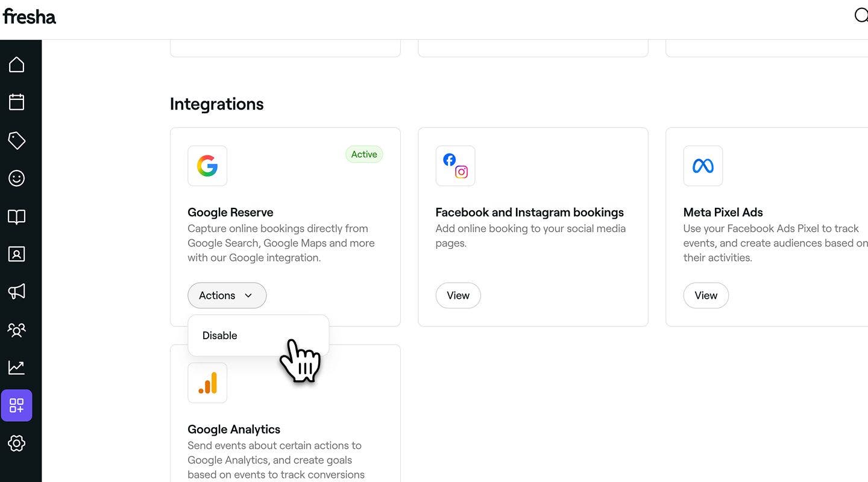
Task: Open the Home icon in sidebar
Action: pos(17,64)
